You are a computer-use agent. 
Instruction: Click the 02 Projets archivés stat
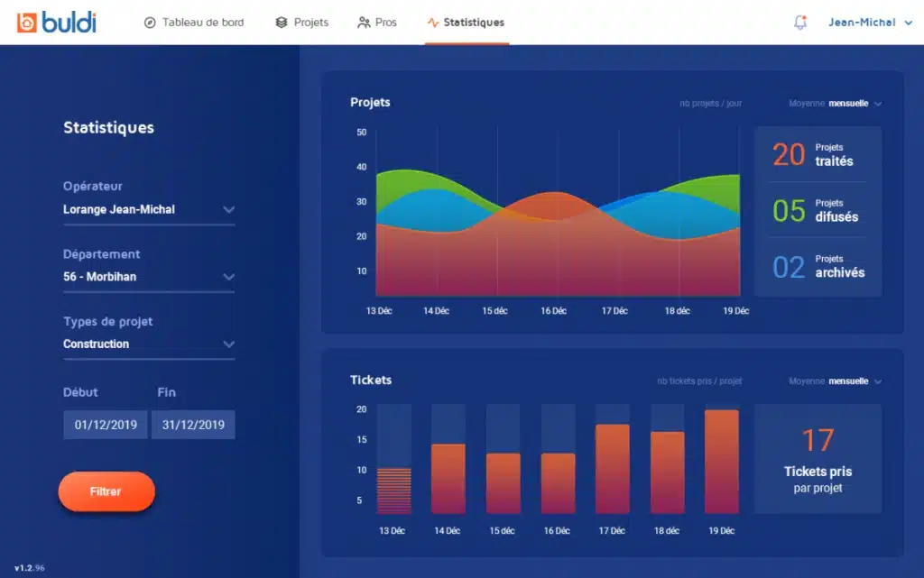[818, 267]
